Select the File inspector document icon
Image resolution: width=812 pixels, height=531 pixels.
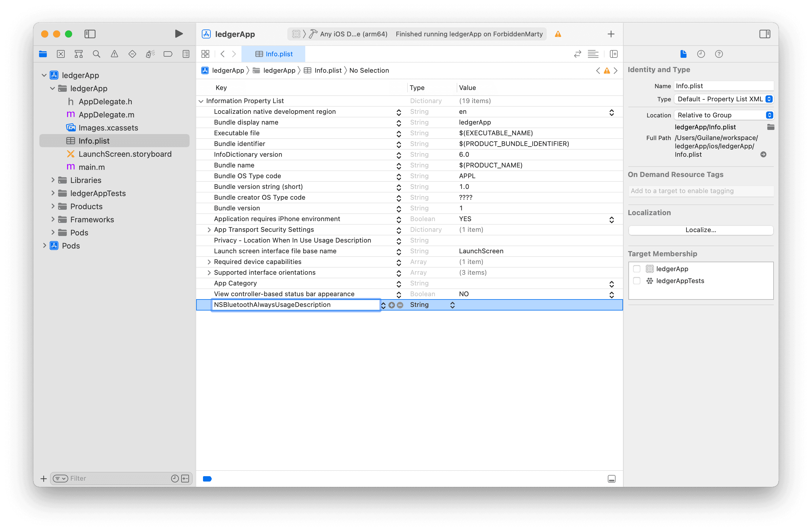pyautogui.click(x=684, y=54)
